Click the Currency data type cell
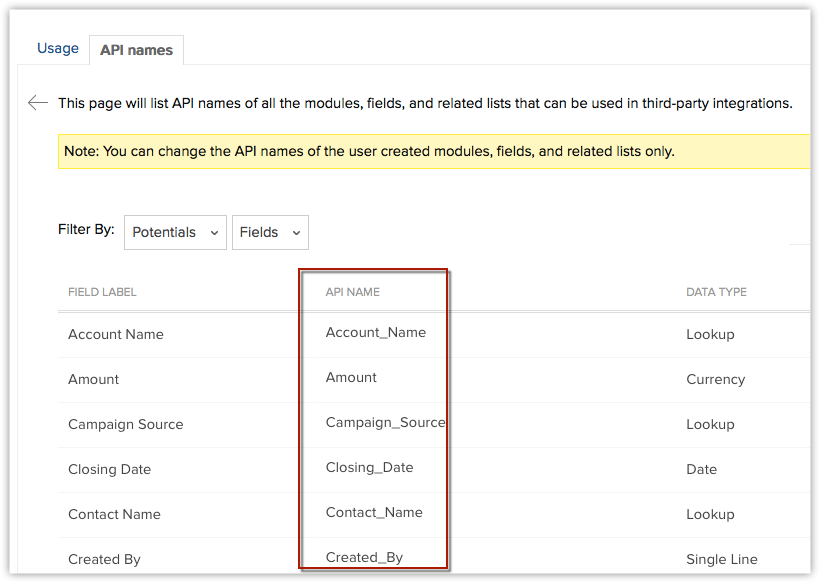This screenshot has width=820, height=583. click(715, 379)
